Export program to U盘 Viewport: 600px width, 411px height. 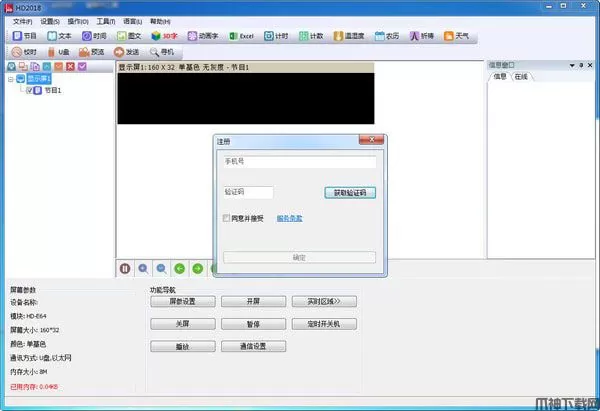[x=58, y=52]
